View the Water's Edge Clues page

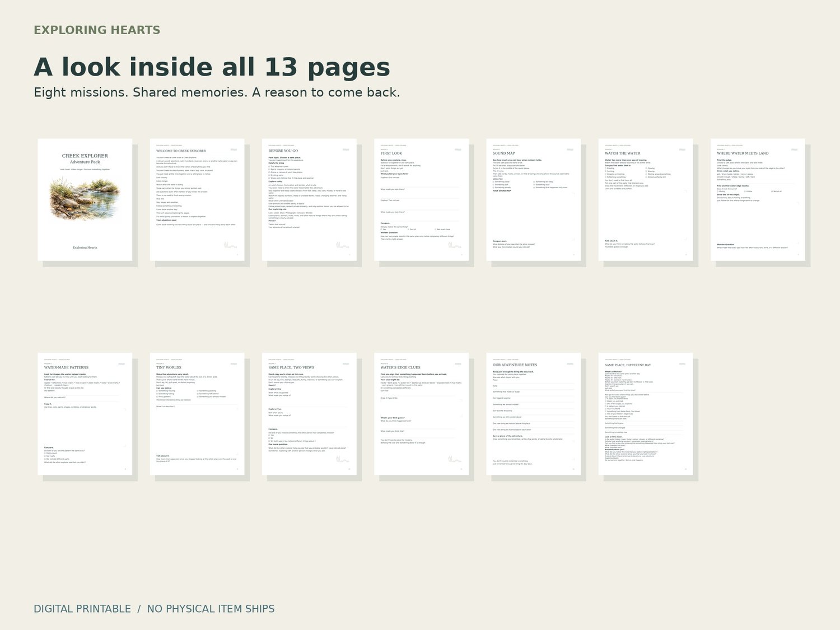coord(421,414)
